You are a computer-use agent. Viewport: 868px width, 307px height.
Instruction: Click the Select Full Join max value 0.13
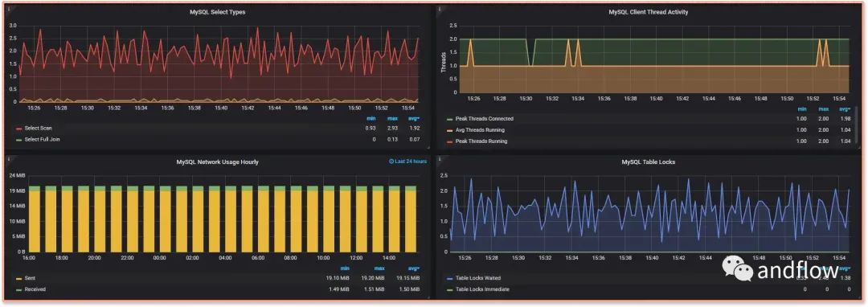pos(391,139)
